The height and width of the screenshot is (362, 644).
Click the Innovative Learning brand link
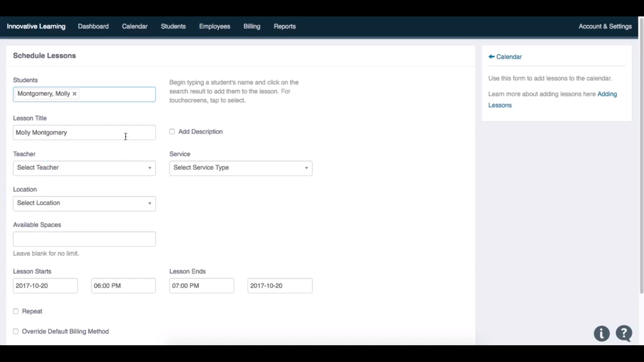coord(36,26)
